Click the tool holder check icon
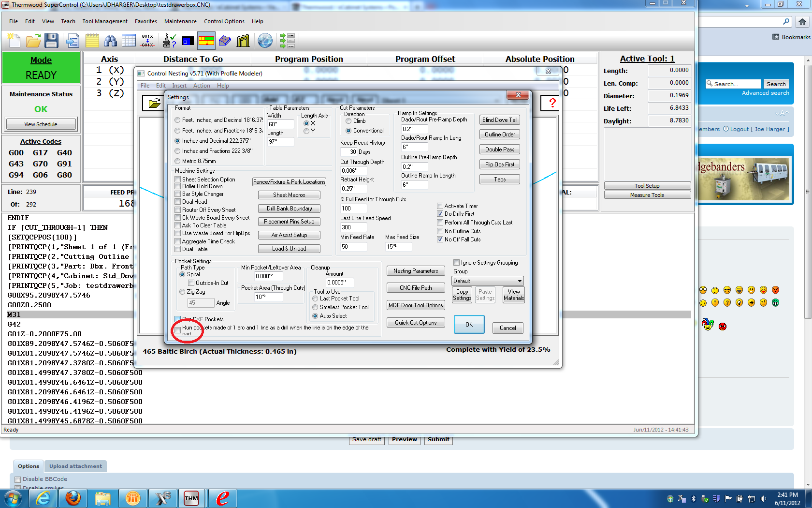Image resolution: width=812 pixels, height=508 pixels. click(170, 41)
